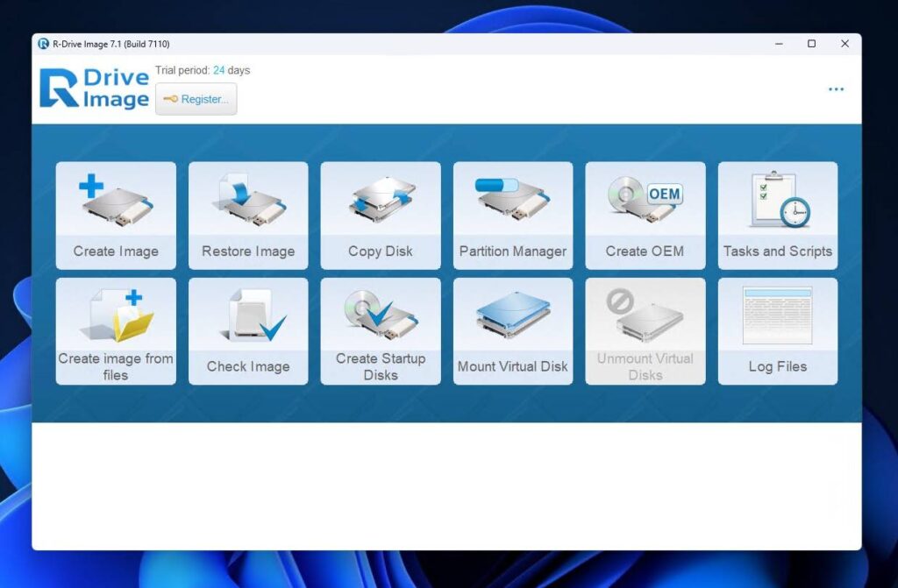
Task: Click the R-Drive Image logo
Action: pyautogui.click(x=92, y=88)
